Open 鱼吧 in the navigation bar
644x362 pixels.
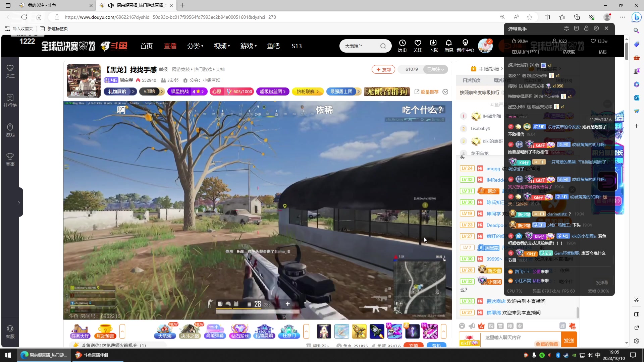coord(273,46)
